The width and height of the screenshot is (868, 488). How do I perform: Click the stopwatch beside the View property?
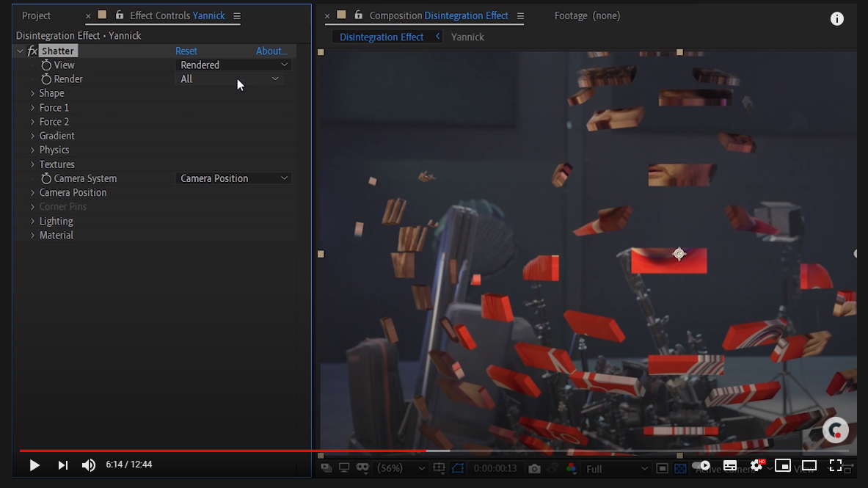(x=45, y=65)
